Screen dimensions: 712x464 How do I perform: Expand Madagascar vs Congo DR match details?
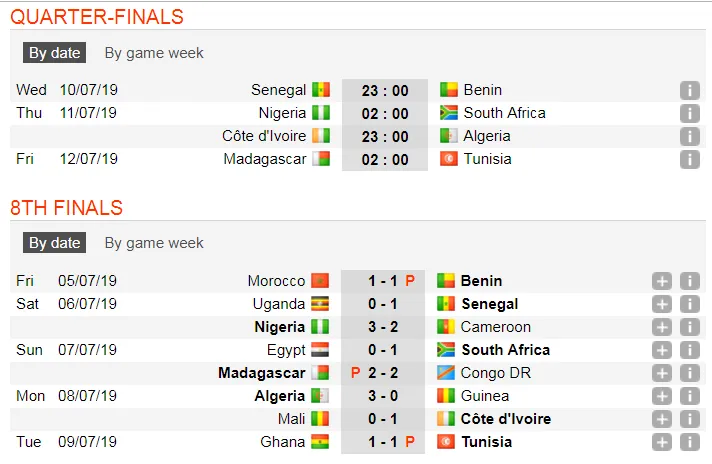click(x=662, y=373)
